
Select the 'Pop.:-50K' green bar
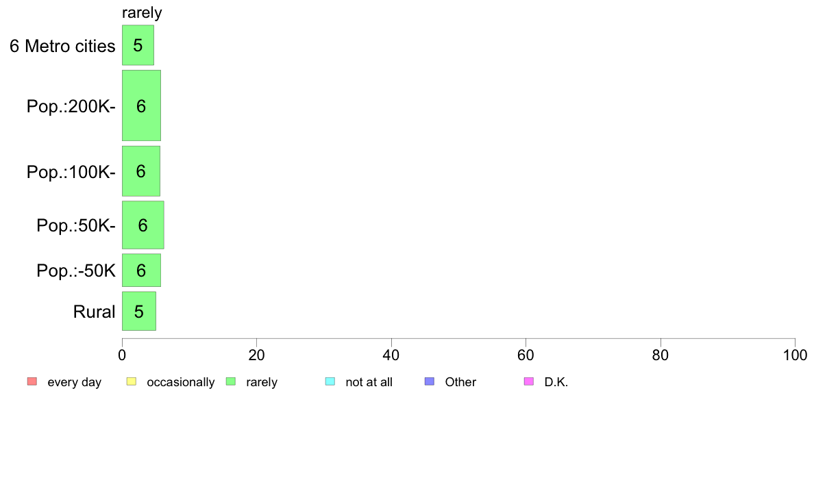[x=141, y=270]
